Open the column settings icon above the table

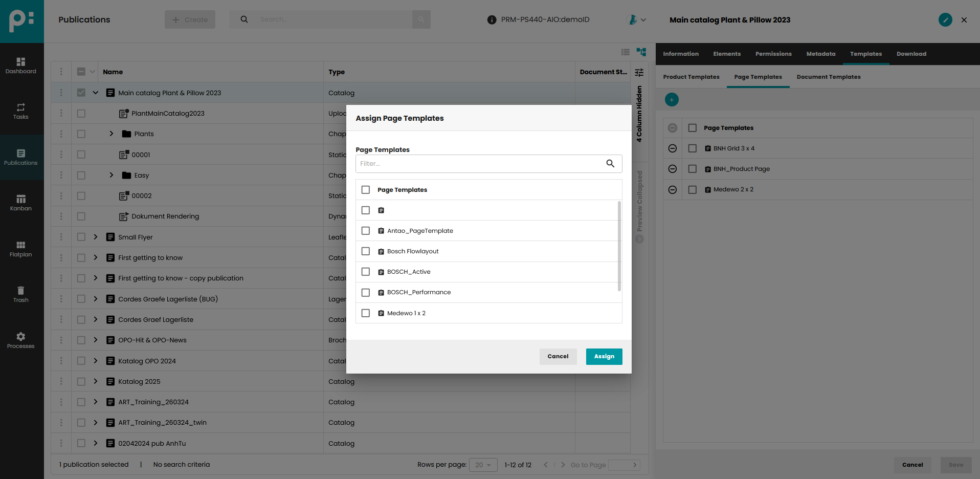point(639,72)
